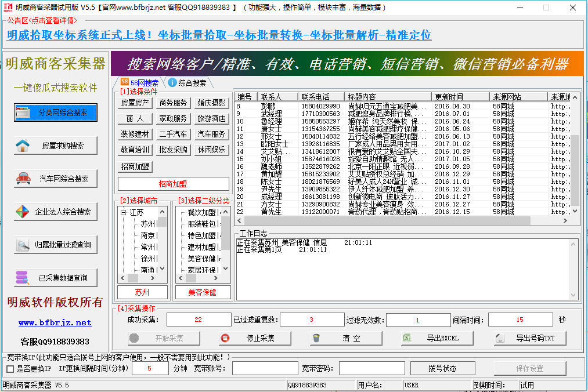Choose 特色加盟 in the subcategory list
The height and width of the screenshot is (392, 588).
tap(202, 236)
